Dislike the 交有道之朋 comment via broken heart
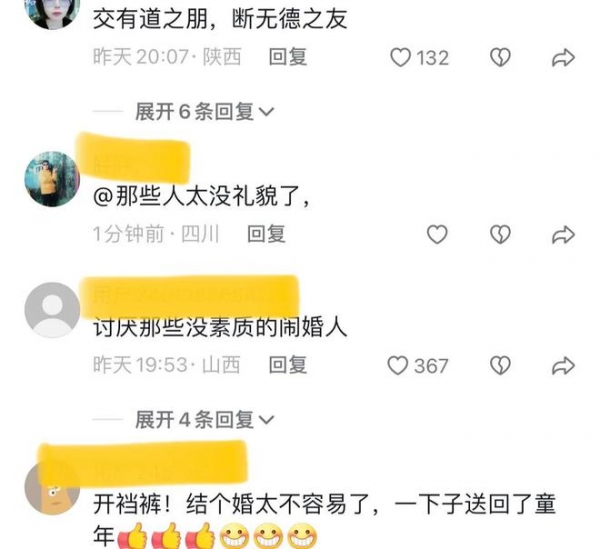Viewport: 600px width, 549px height. (x=501, y=58)
